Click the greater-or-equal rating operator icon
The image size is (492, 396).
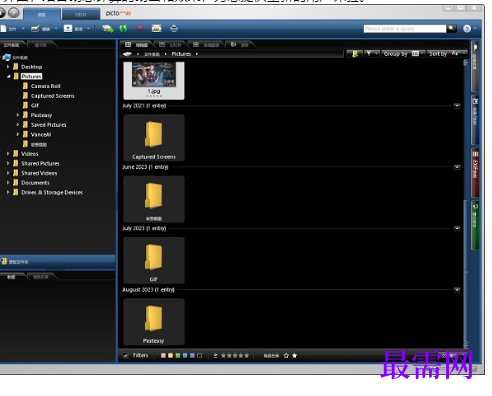pyautogui.click(x=215, y=356)
